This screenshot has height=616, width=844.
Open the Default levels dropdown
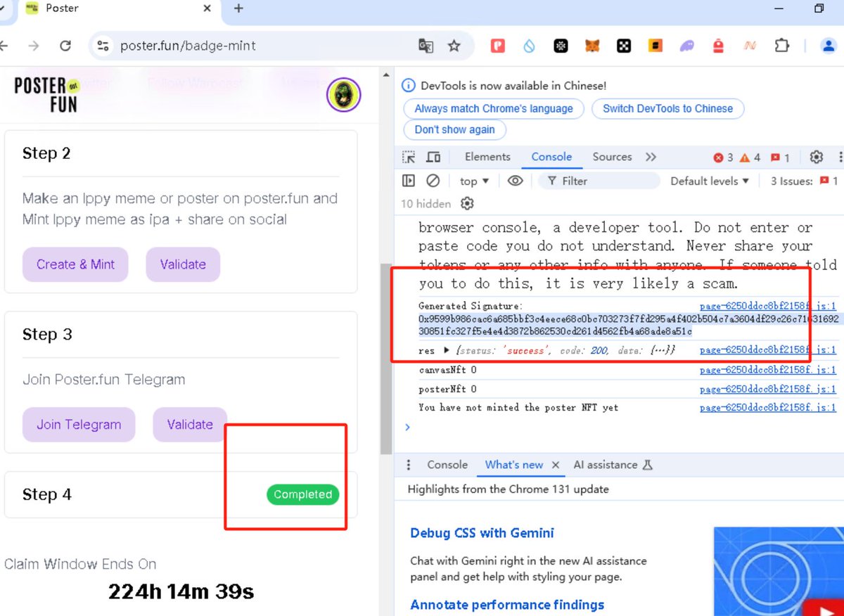click(709, 181)
